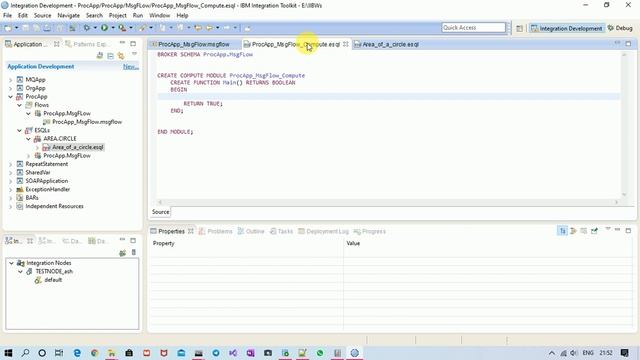Viewport: 640px width, 360px height.
Task: Click the editor horizontal scrollbar
Action: tap(388, 202)
